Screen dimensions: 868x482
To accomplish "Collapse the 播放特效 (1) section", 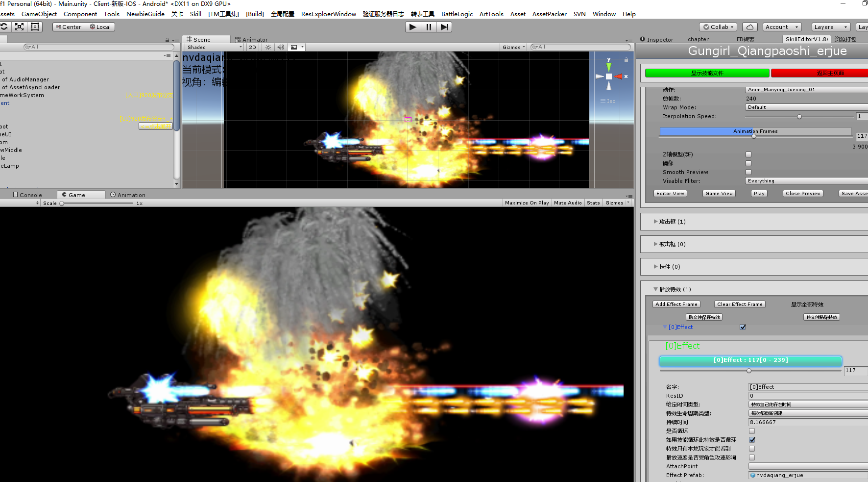I will click(655, 289).
